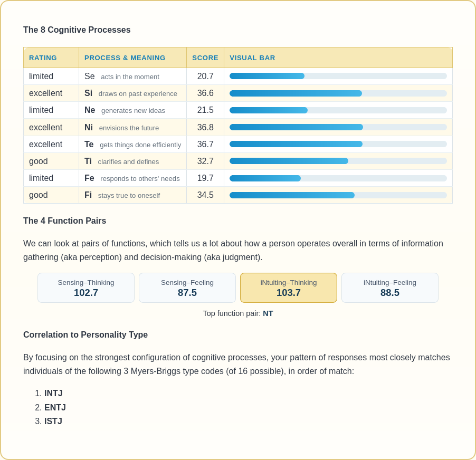Click the Top function pair NT text
The height and width of the screenshot is (460, 476).
coord(238,313)
